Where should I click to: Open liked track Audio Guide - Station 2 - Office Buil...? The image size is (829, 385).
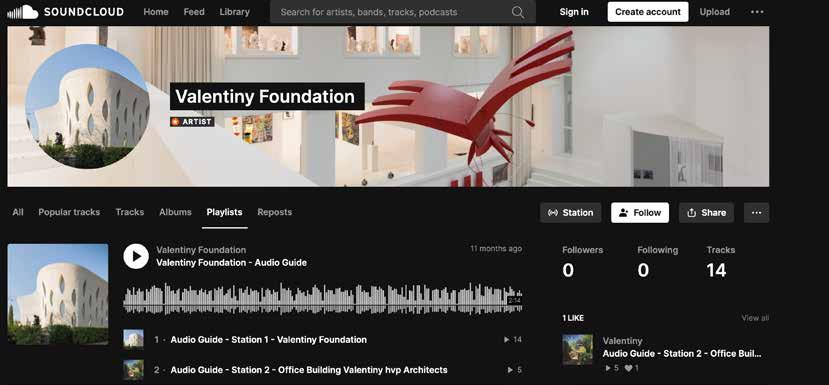pyautogui.click(x=681, y=353)
